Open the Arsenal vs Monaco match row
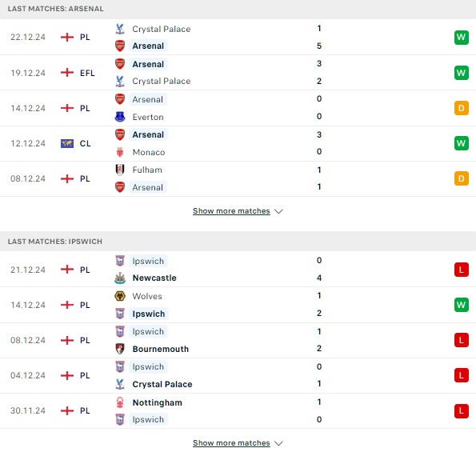476x456 pixels. click(x=238, y=144)
